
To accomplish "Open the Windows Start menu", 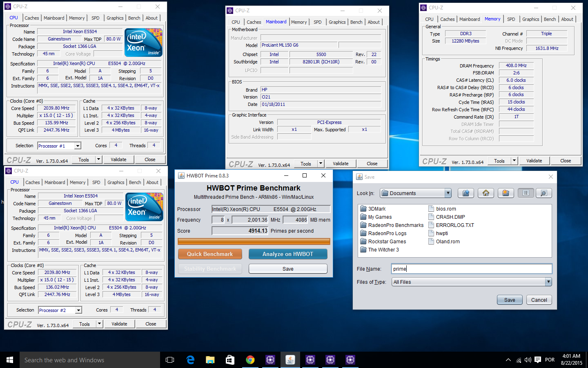I will [x=10, y=360].
